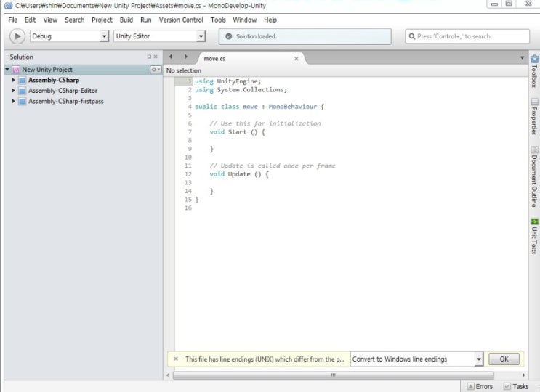Open the View menu
540x392 pixels.
50,20
